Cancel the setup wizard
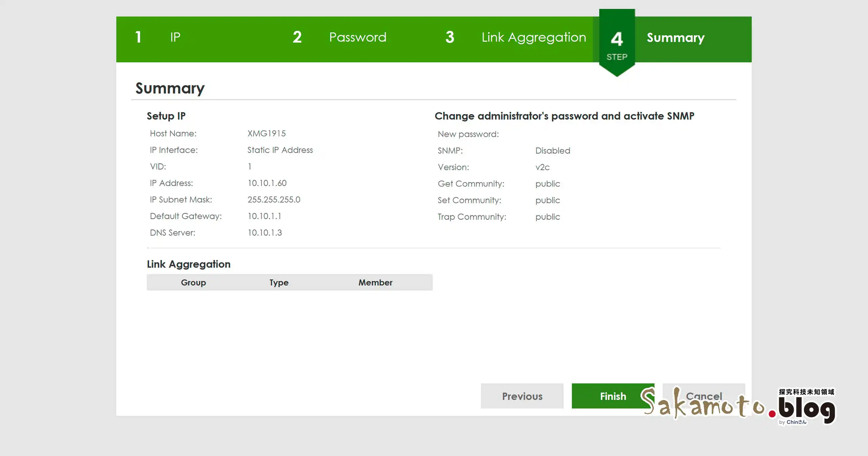This screenshot has width=868, height=456. [x=704, y=396]
